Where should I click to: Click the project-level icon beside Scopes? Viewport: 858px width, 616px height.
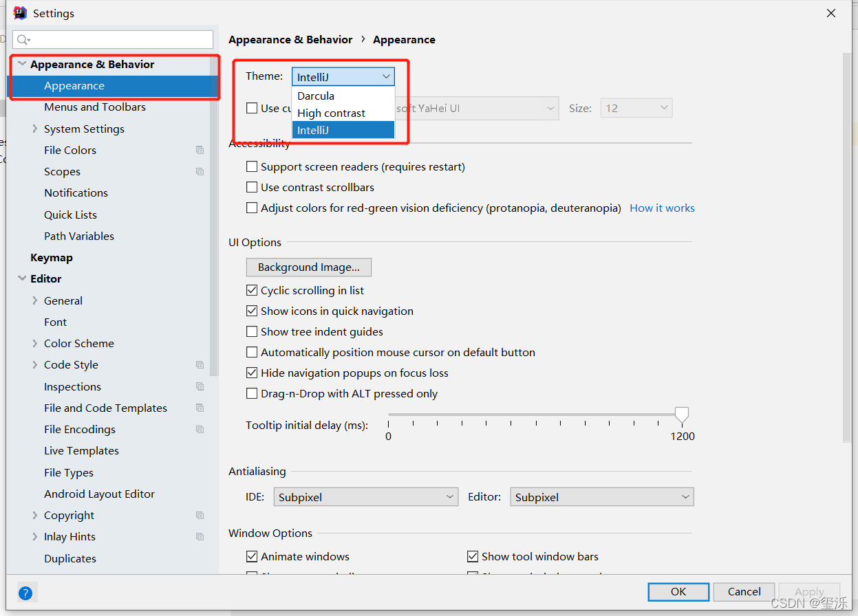click(200, 171)
